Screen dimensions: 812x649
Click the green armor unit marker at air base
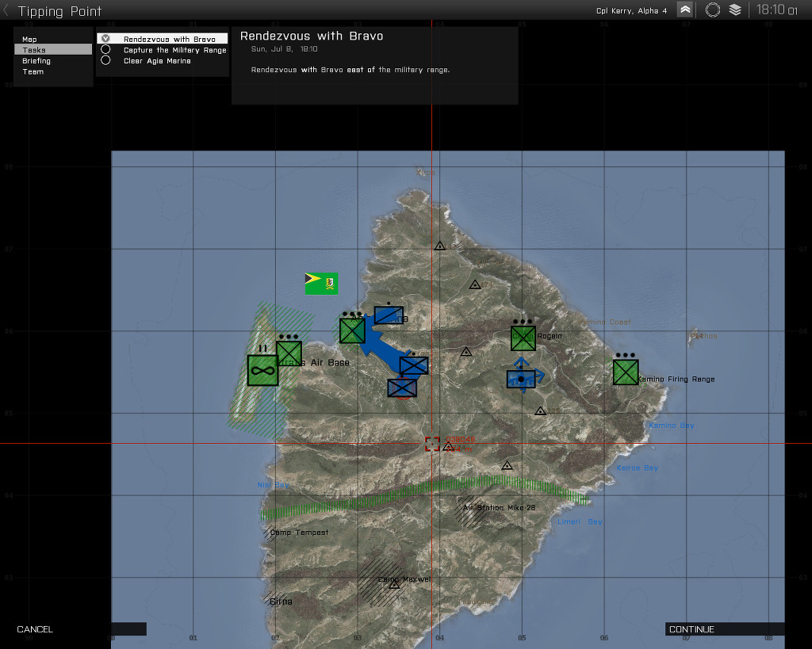pos(262,370)
